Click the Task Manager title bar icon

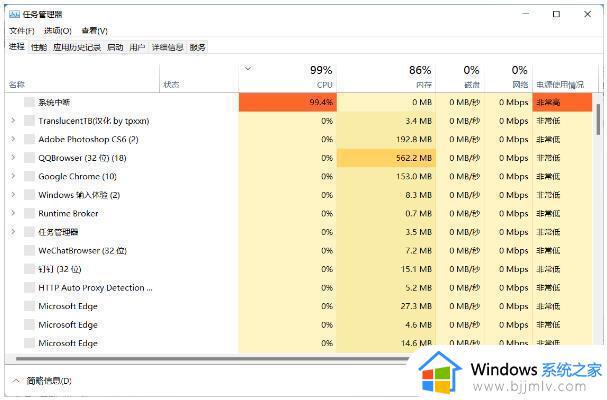pyautogui.click(x=14, y=14)
